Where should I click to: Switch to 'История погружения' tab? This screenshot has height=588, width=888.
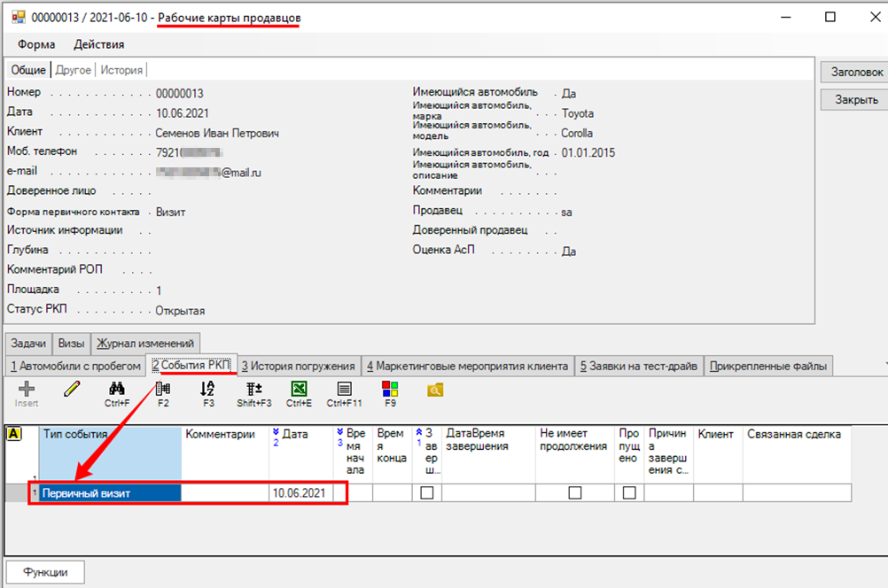coord(299,366)
